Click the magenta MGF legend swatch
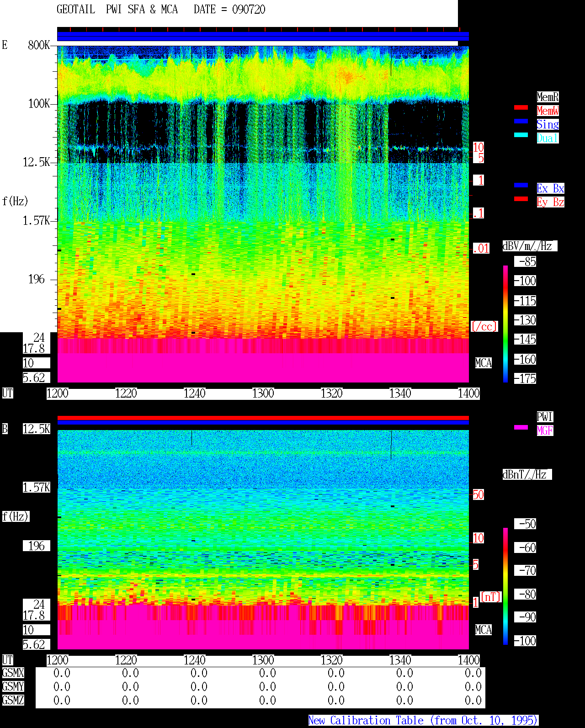 point(521,427)
